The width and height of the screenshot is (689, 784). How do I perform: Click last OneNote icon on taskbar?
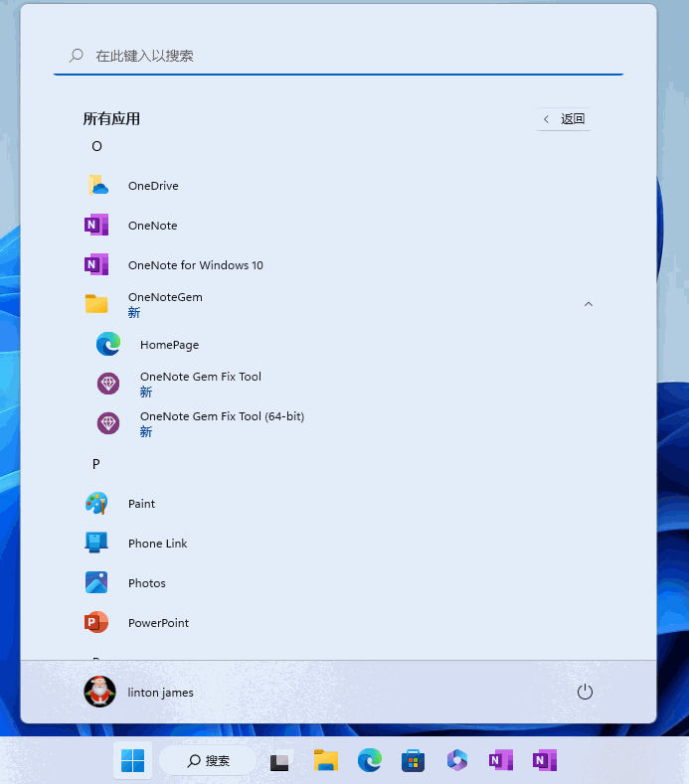pos(545,760)
